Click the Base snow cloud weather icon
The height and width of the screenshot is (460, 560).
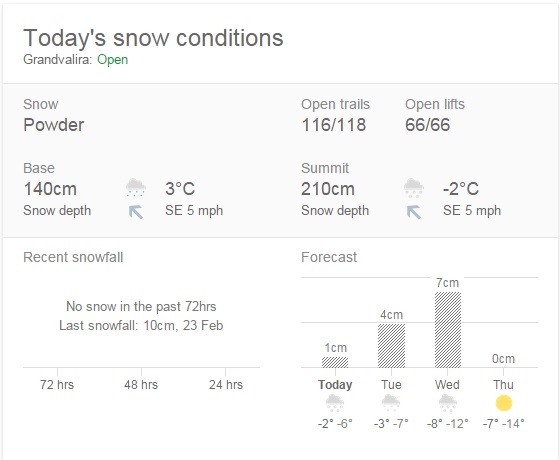(x=136, y=188)
